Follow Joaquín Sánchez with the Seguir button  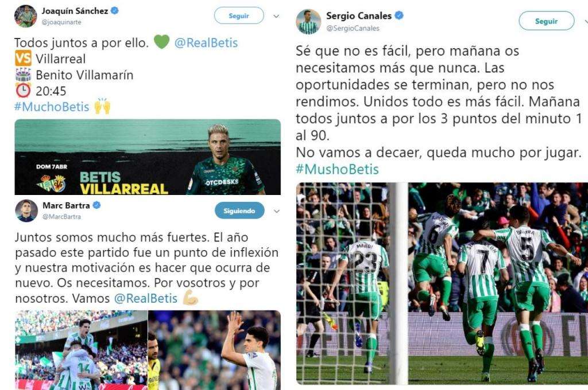click(239, 15)
